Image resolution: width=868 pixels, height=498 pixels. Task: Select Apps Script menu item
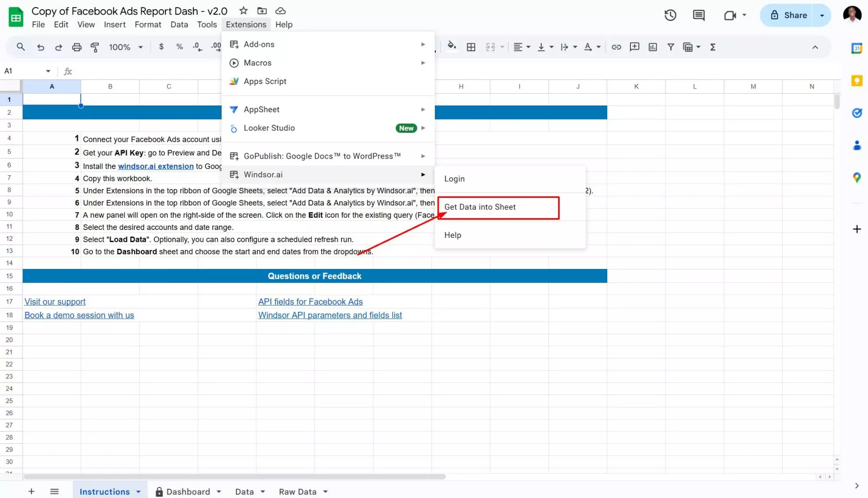[328, 81]
